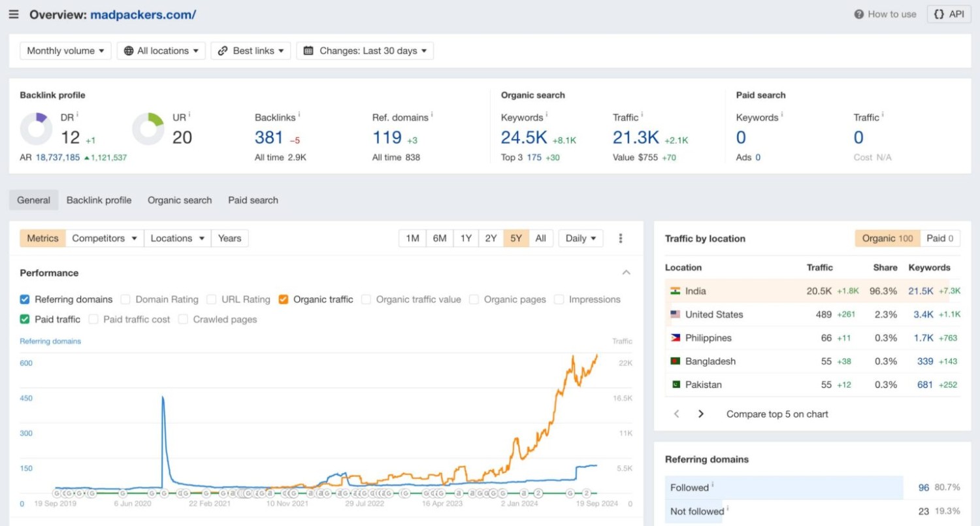Click the How to use help icon

[858, 14]
